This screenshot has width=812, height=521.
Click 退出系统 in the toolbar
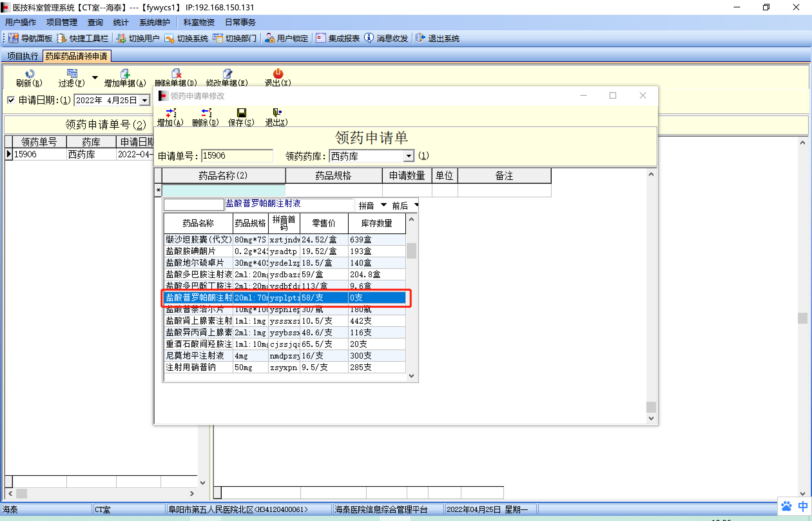438,38
